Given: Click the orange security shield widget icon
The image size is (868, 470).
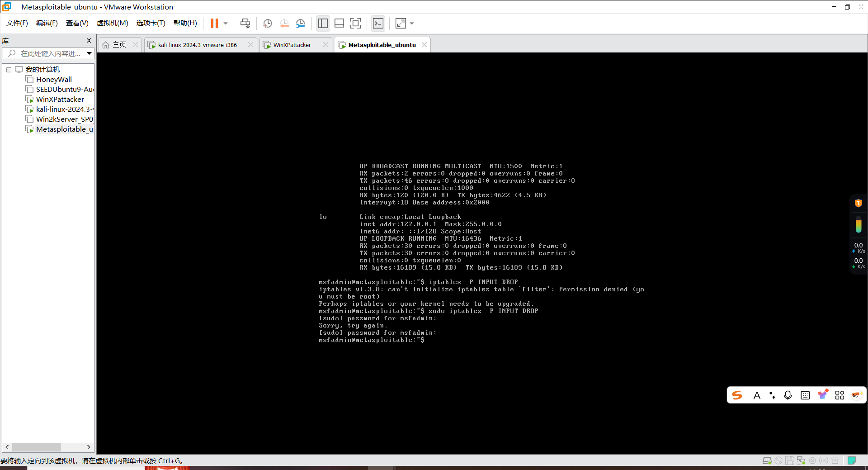Looking at the screenshot, I should [859, 203].
